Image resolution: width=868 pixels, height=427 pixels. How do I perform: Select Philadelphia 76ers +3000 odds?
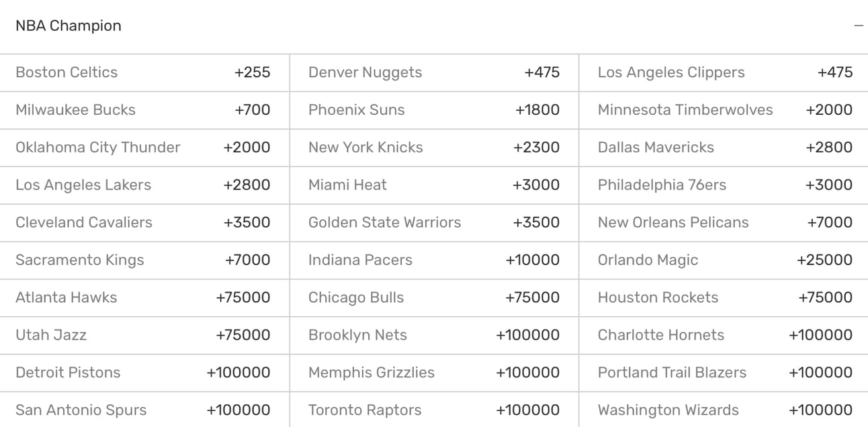tap(724, 185)
